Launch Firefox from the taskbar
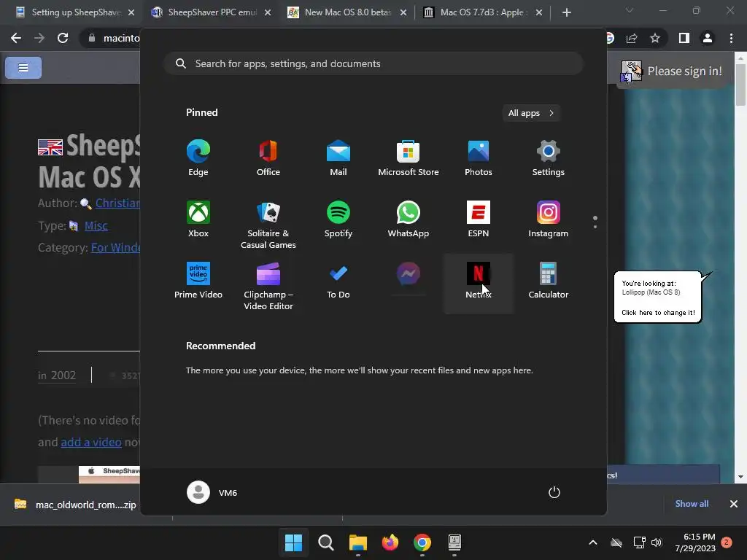747x560 pixels. click(x=390, y=542)
